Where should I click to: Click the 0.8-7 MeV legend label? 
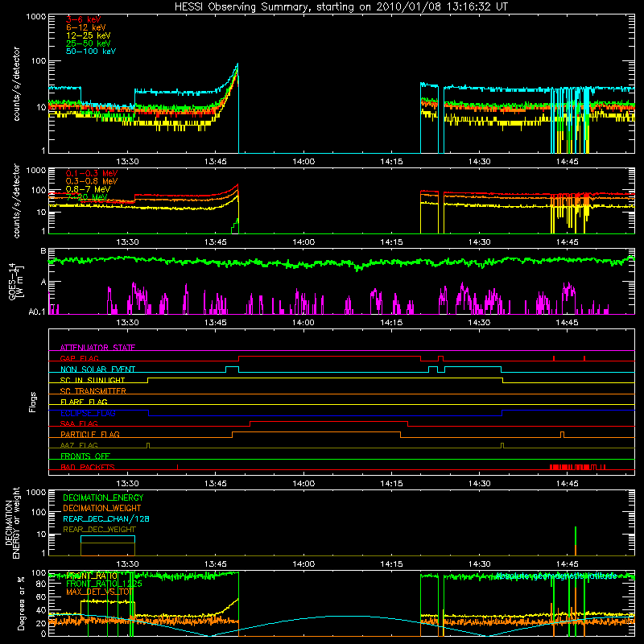tap(88, 189)
